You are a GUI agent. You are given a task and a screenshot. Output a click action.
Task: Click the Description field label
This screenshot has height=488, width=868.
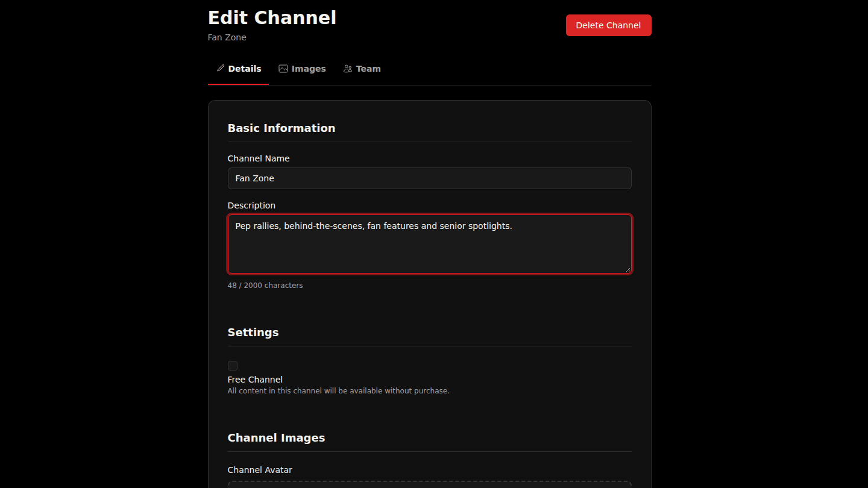(x=251, y=205)
